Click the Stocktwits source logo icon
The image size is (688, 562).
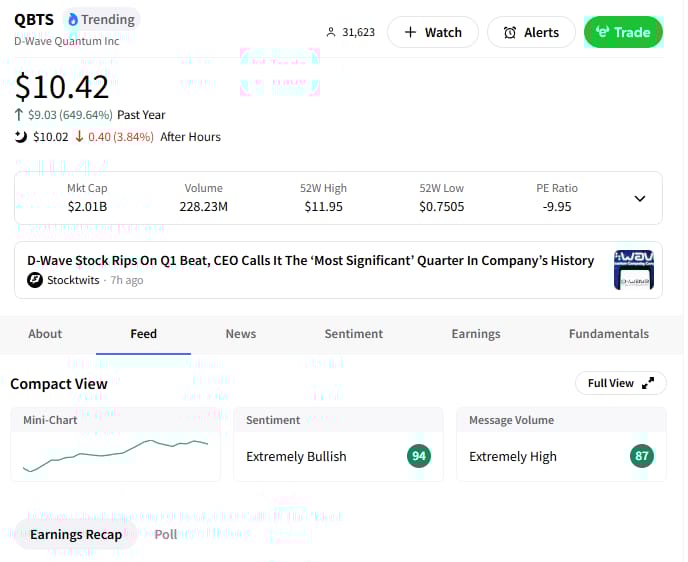click(x=35, y=280)
